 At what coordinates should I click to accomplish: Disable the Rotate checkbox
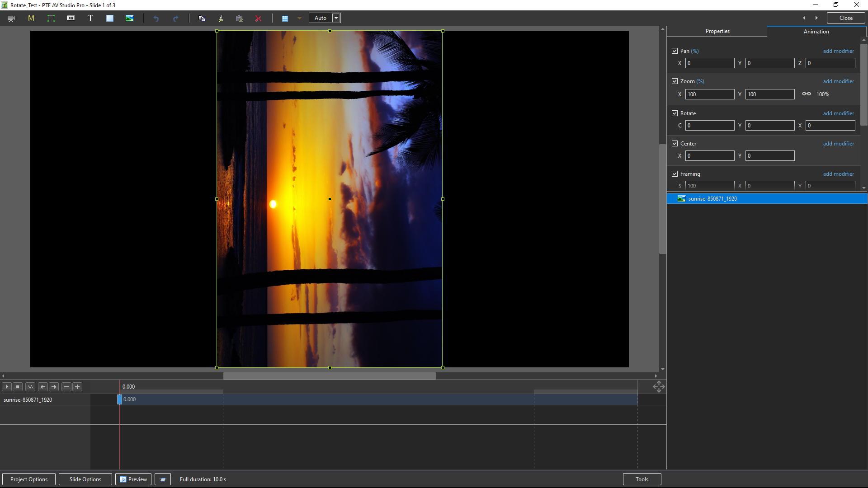pos(675,113)
